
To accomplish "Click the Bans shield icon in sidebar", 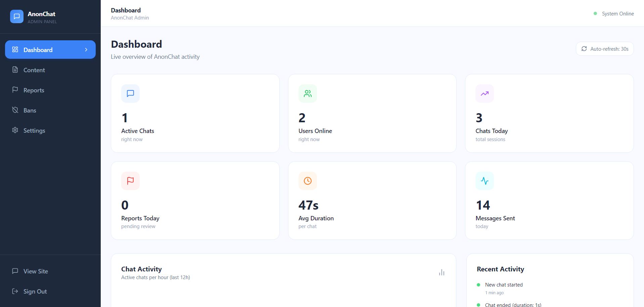I will pyautogui.click(x=15, y=110).
